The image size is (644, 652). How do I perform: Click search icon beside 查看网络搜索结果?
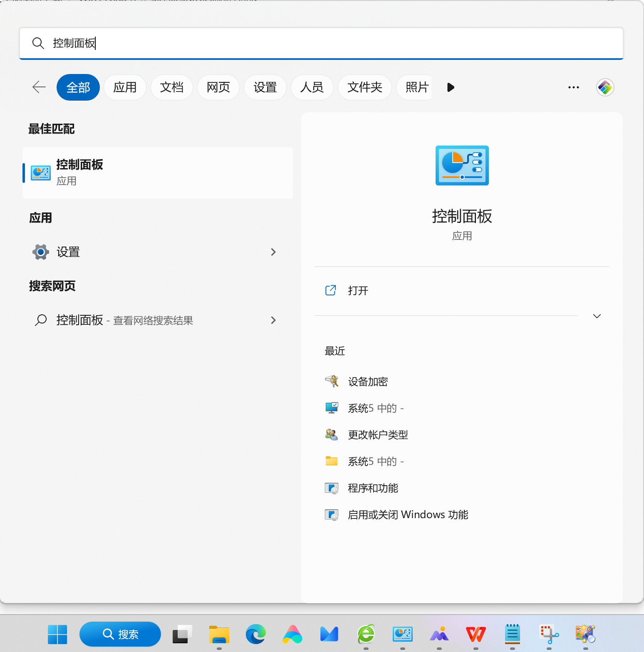tap(41, 320)
